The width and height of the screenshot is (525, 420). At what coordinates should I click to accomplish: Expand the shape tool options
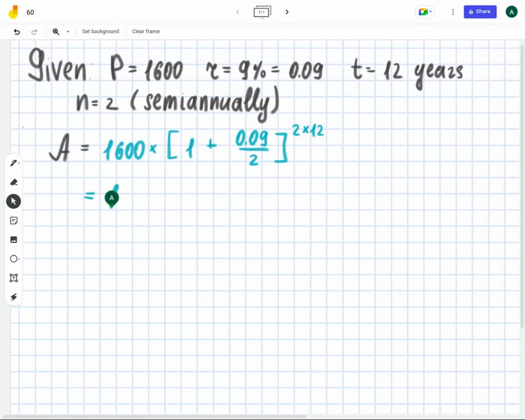(x=19, y=259)
